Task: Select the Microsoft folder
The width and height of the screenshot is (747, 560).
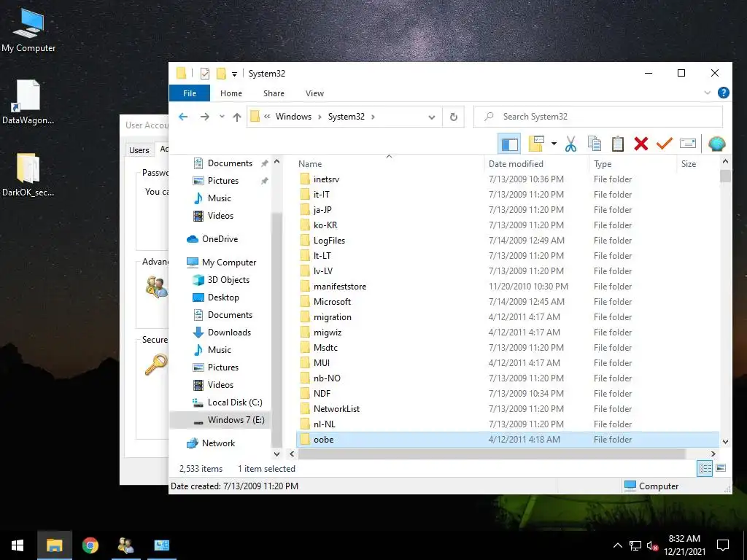Action: [x=508, y=302]
